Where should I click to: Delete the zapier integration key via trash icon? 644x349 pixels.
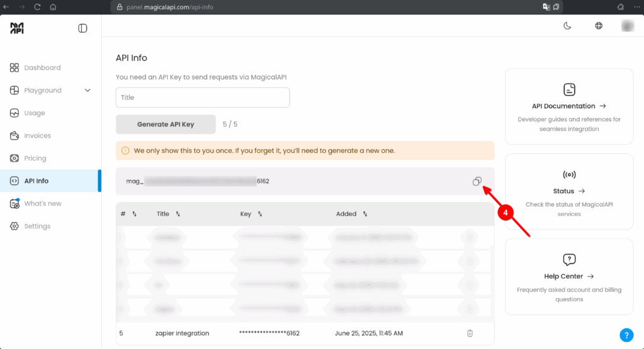tap(470, 333)
